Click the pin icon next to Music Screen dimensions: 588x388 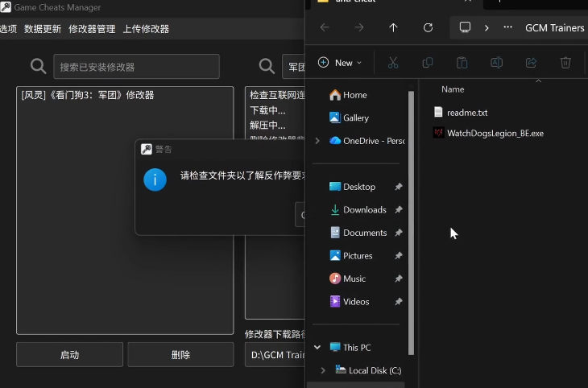[398, 279]
